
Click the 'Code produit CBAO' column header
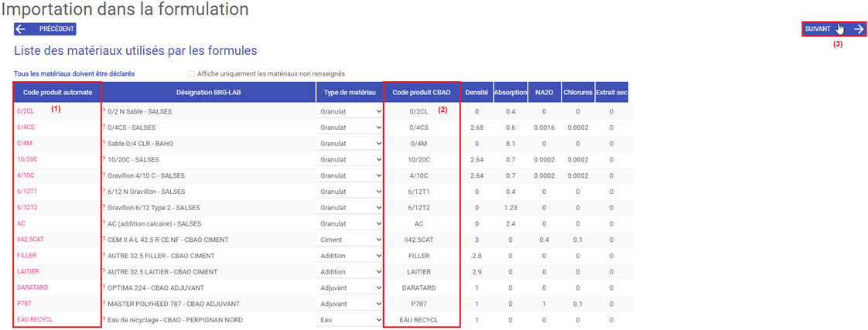(422, 92)
